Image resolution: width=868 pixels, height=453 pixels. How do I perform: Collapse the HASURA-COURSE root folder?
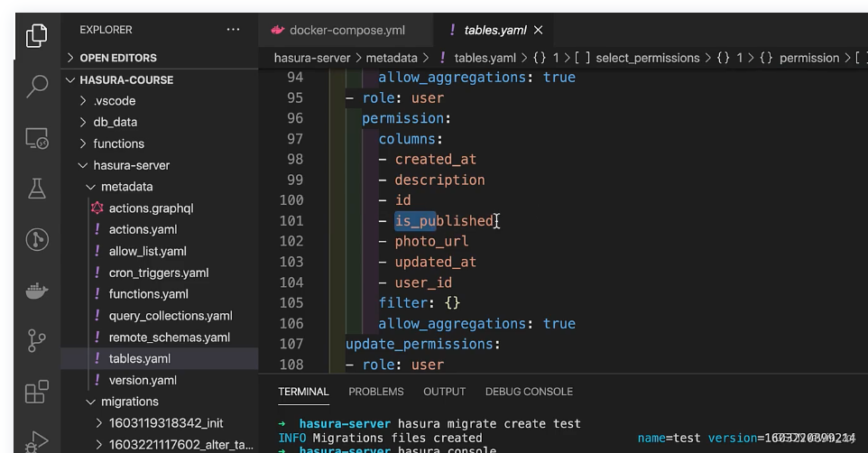coord(126,79)
